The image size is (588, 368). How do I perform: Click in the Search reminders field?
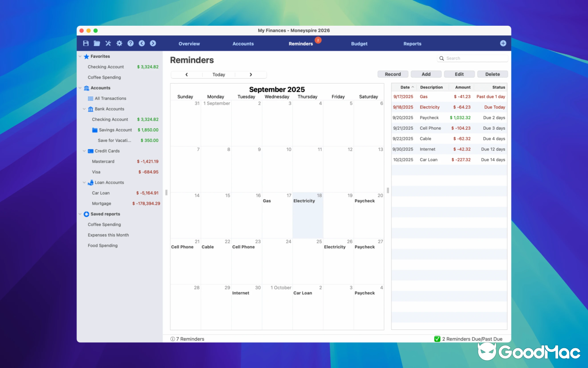(x=473, y=58)
